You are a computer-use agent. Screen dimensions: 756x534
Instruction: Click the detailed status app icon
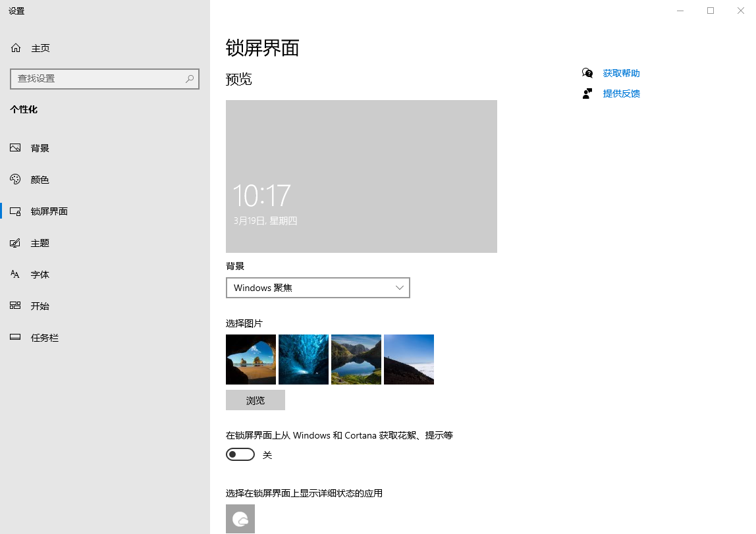240,519
